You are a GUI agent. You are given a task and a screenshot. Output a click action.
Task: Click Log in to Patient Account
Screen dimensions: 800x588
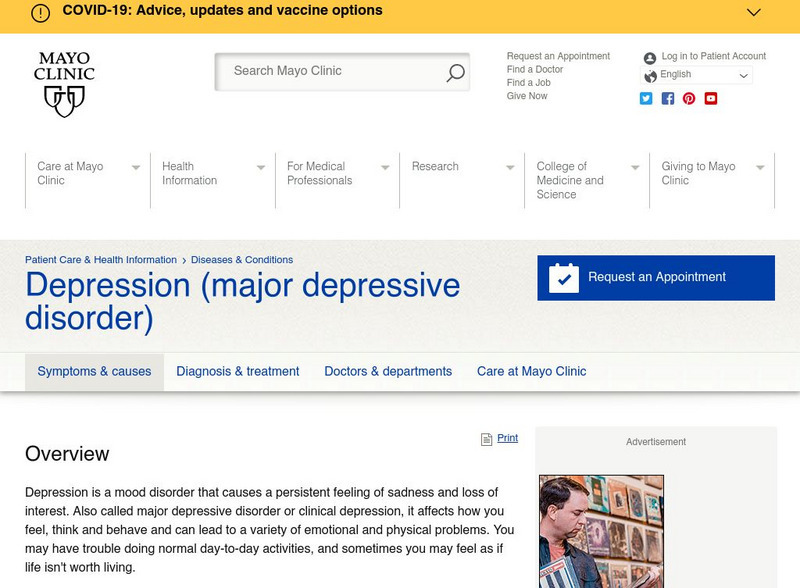(714, 56)
